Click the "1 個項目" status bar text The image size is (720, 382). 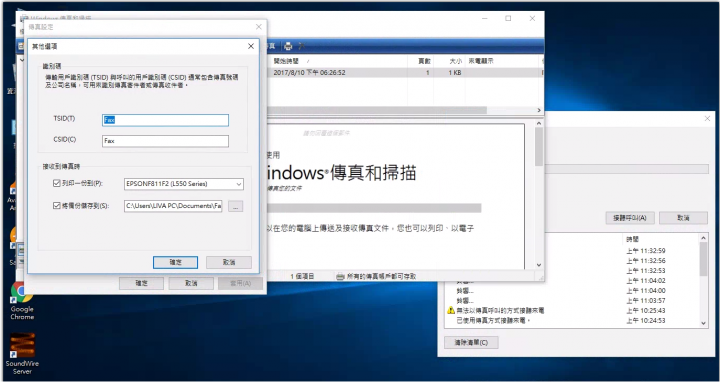[302, 276]
